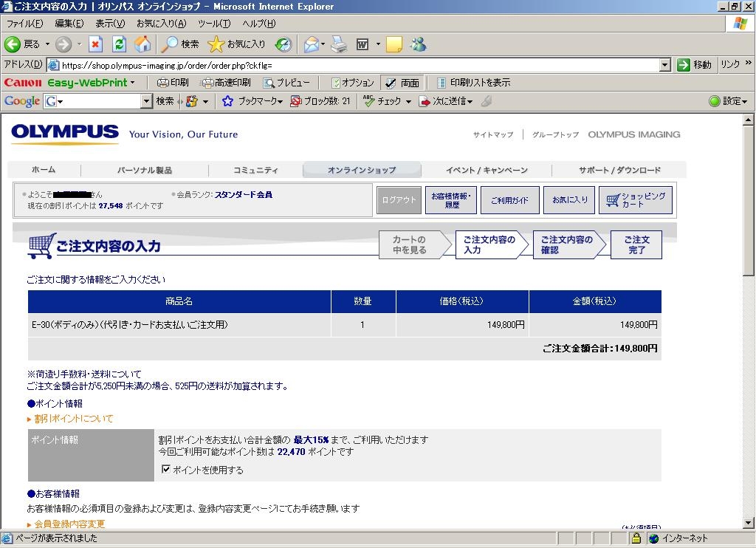The width and height of the screenshot is (756, 548).
Task: Stop page loading with the red X icon
Action: pos(95,44)
